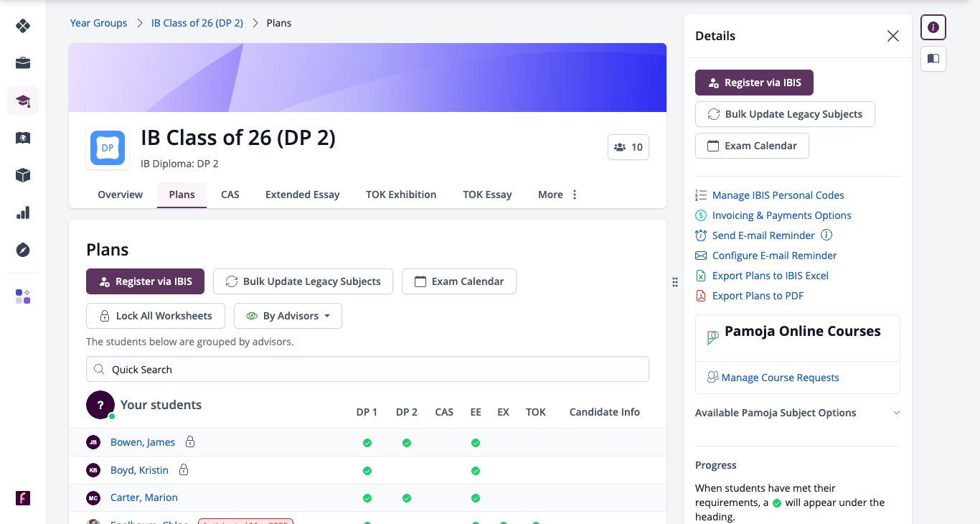980x524 pixels.
Task: Expand Available Pamoja Subject Options
Action: coord(797,413)
